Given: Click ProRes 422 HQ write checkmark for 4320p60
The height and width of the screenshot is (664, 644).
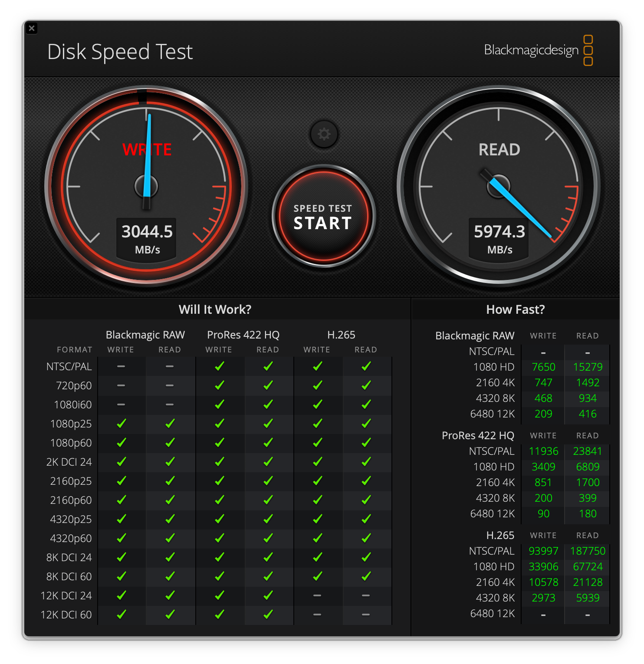Looking at the screenshot, I should point(220,538).
